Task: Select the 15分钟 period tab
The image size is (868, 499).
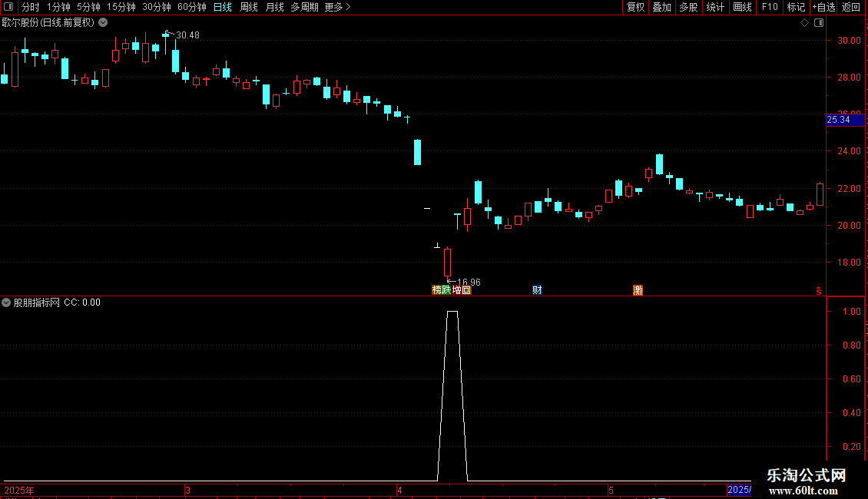Action: coord(121,7)
